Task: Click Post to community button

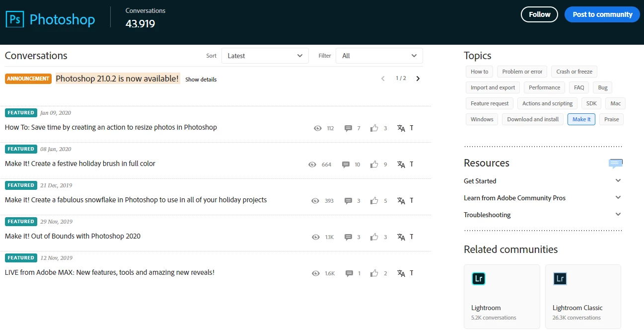Action: (x=602, y=14)
